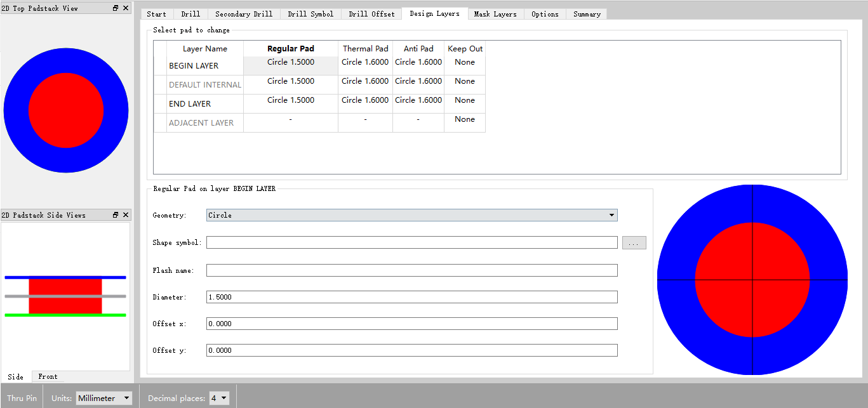Viewport: 868px width, 408px height.
Task: Click the large pad preview with crosshair
Action: pos(752,280)
